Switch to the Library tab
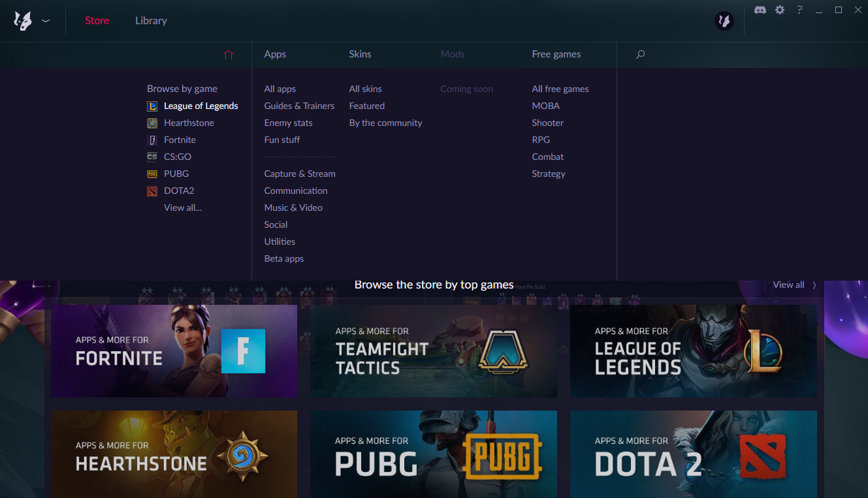The width and height of the screenshot is (868, 498). (x=151, y=20)
